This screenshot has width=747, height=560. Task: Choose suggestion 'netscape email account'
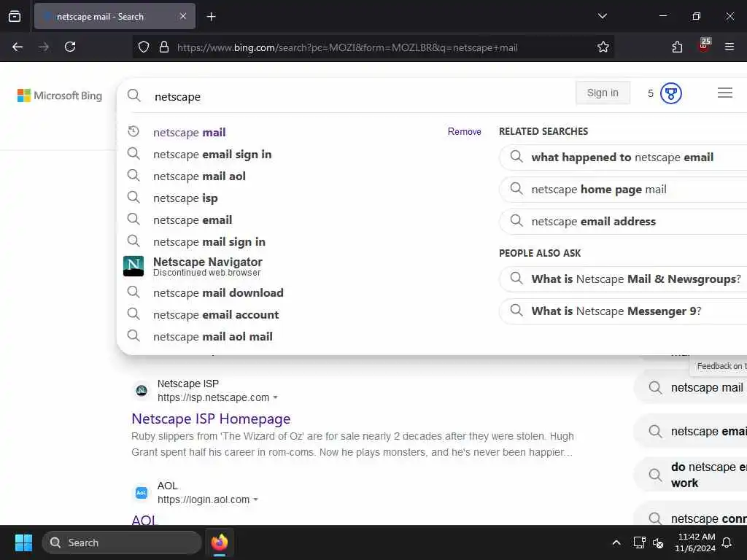[x=216, y=315]
